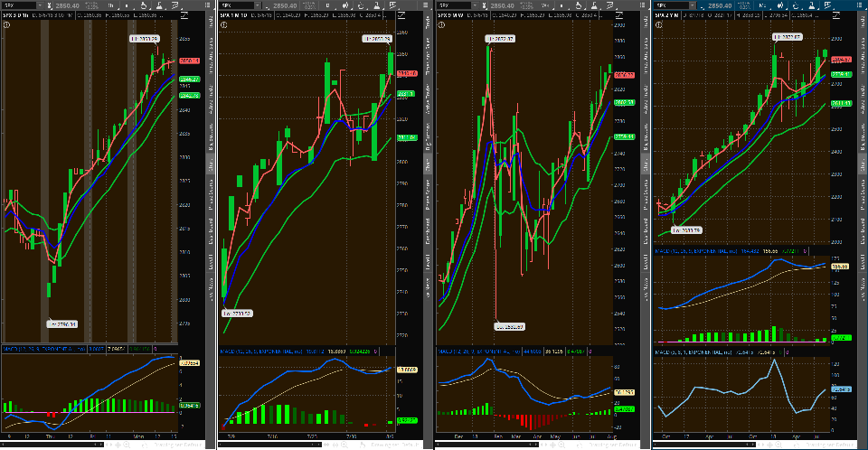868x450 pixels.
Task: Click horizontal scrollbar under SPX 5 D 1h chart
Action: pos(52,445)
